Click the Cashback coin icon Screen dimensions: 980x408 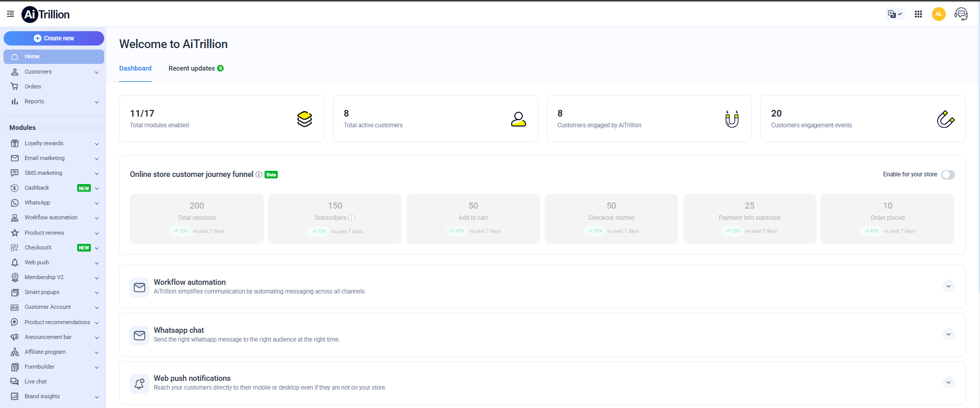(15, 188)
